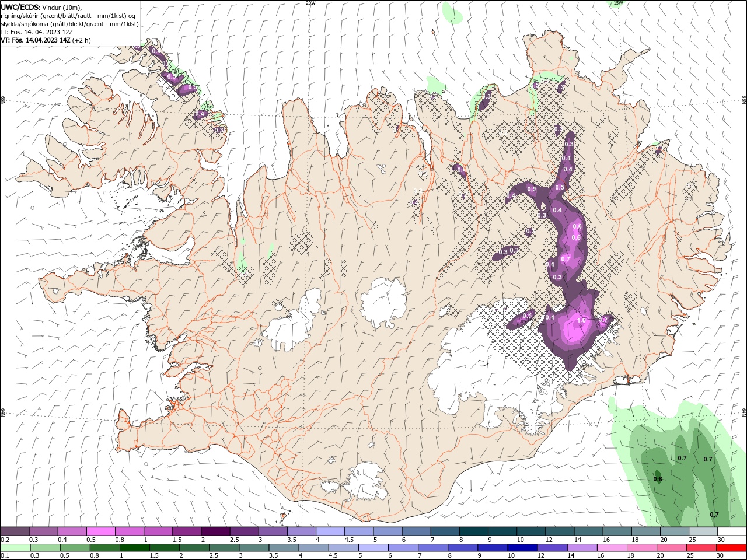Select the red-pink 25–30 rain legend swatch

(x=701, y=548)
